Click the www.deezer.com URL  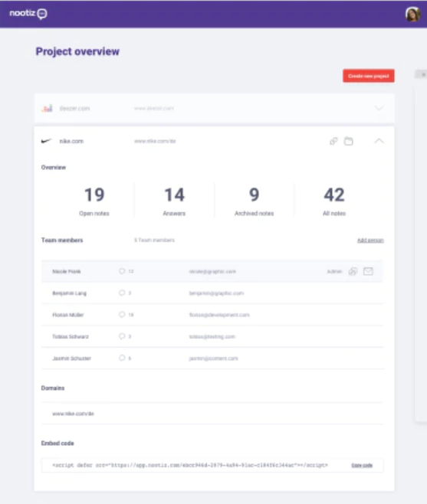click(154, 108)
